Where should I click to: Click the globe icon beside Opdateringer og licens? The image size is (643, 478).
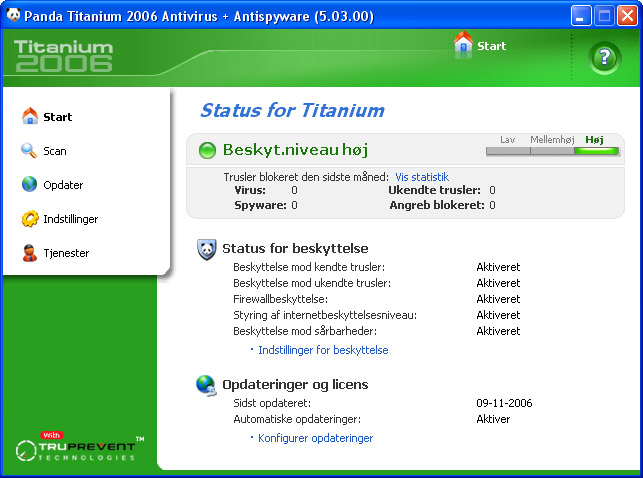coord(206,385)
